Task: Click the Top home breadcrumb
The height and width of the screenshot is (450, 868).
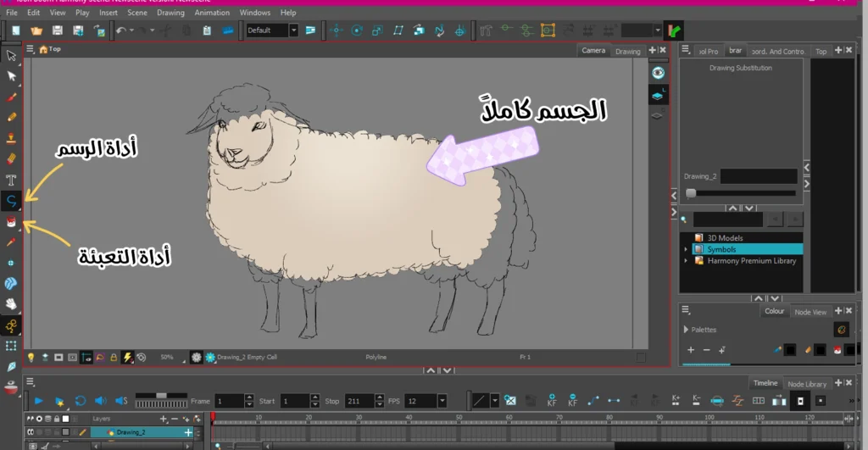Action: 50,49
